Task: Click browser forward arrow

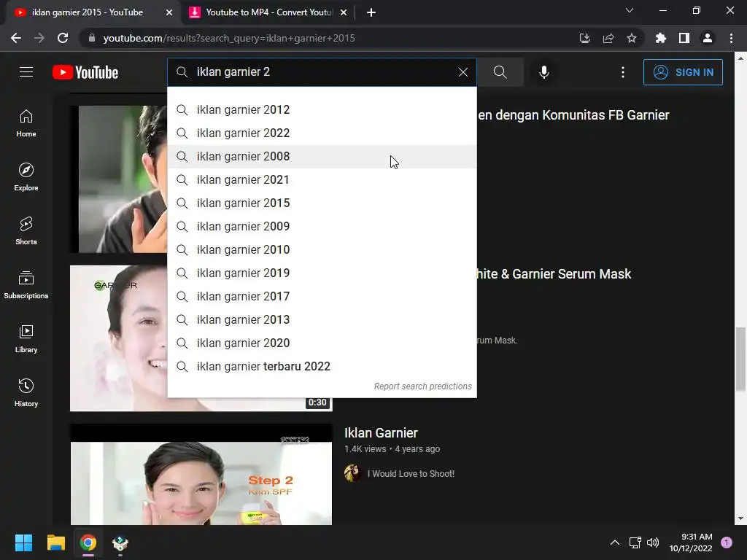Action: click(x=39, y=38)
